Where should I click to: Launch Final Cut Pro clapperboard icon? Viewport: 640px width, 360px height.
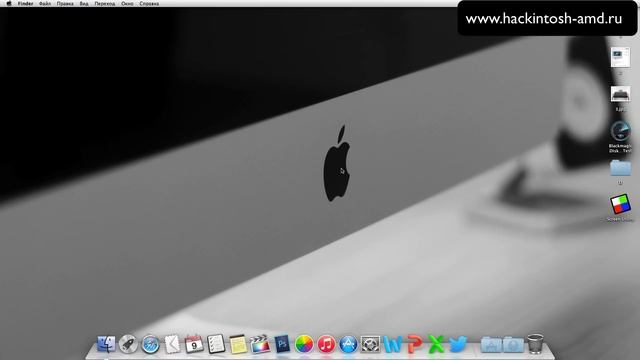tap(260, 344)
